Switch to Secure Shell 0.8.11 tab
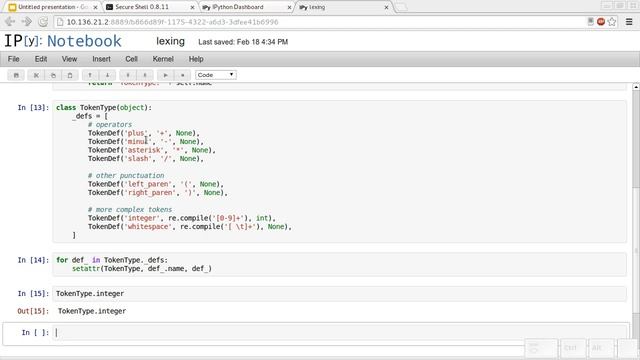Screen dimensions: 640x360 coord(149,7)
